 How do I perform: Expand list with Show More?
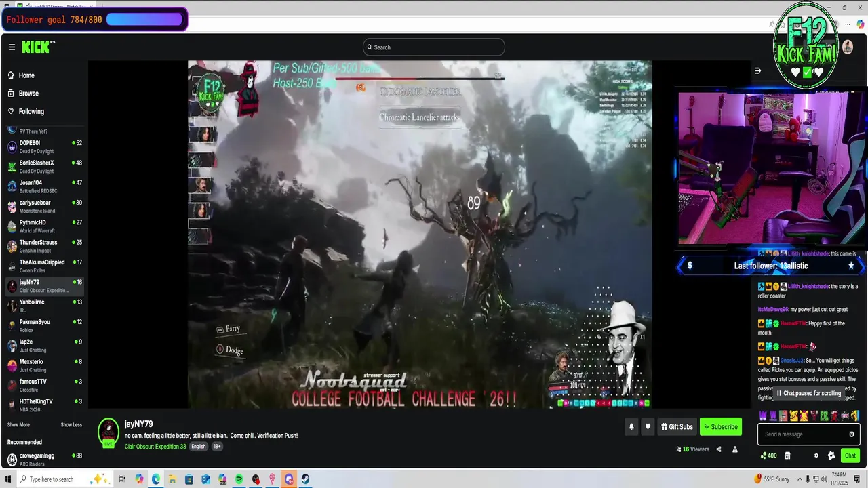click(x=18, y=425)
